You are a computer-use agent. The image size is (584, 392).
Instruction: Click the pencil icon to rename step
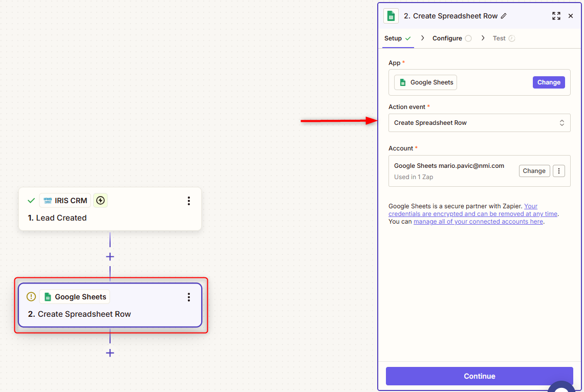[x=504, y=16]
